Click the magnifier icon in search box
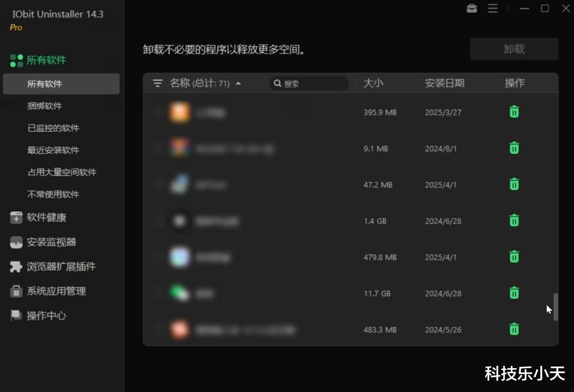This screenshot has width=574, height=392. pos(278,83)
